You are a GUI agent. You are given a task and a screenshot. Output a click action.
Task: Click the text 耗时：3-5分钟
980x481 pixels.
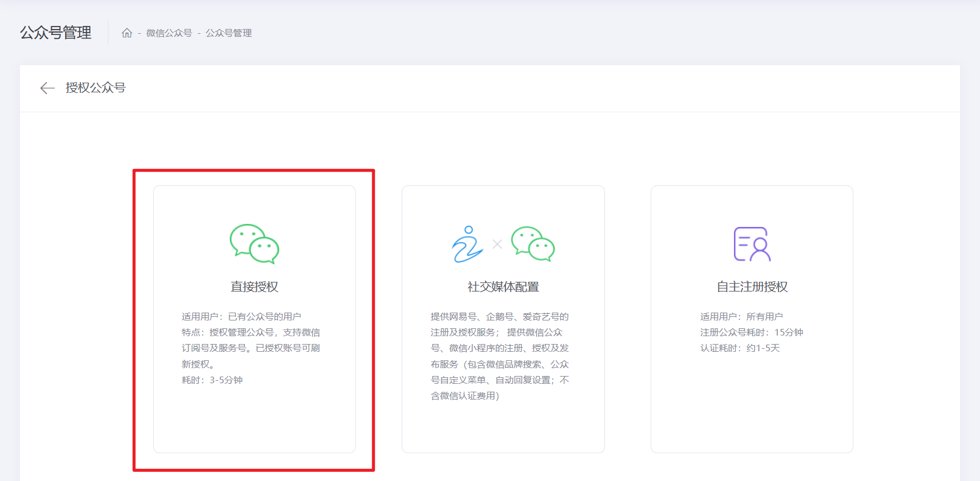[212, 380]
